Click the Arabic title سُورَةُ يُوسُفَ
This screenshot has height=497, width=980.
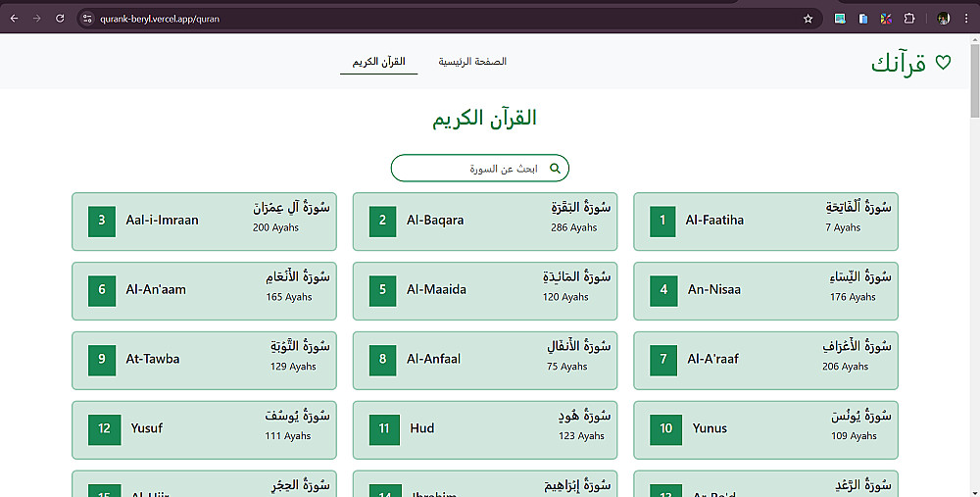click(x=298, y=415)
